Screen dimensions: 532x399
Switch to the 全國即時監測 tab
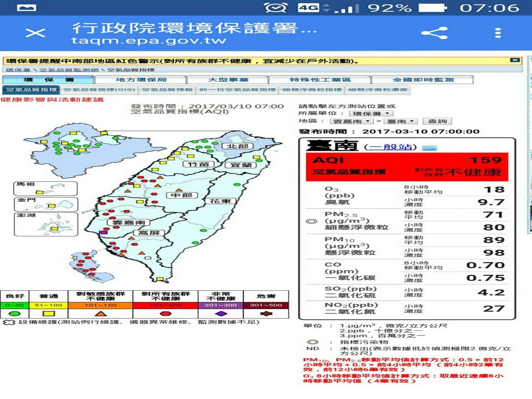[x=422, y=80]
